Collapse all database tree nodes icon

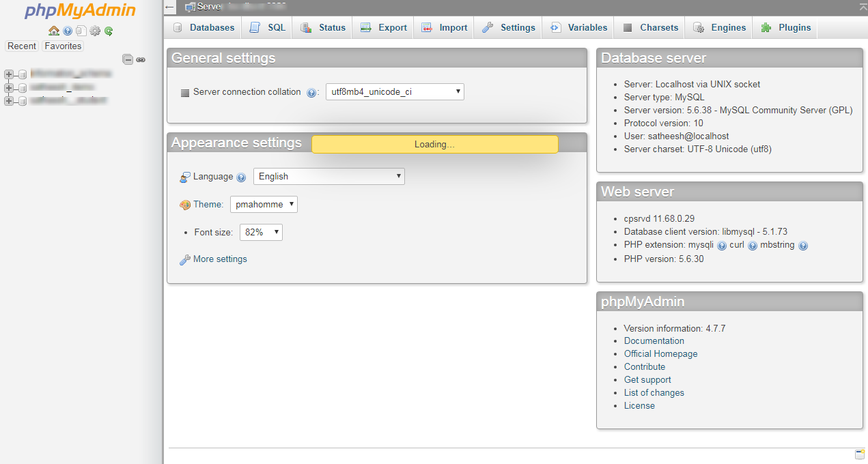tap(127, 59)
